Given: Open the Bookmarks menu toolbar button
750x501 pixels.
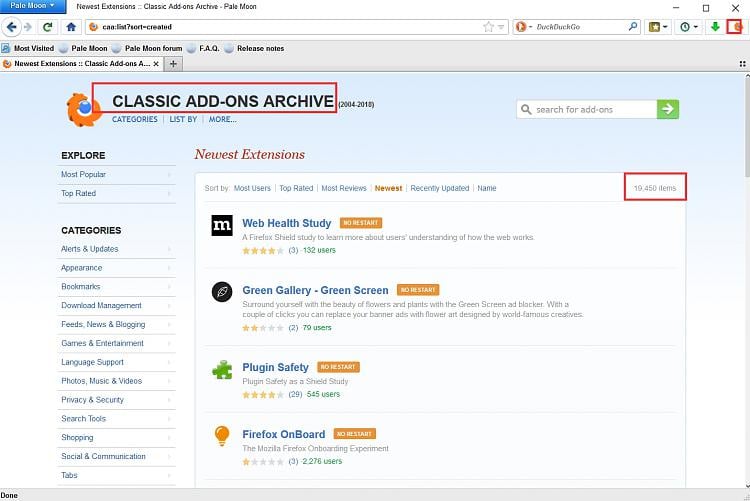Looking at the screenshot, I should point(658,27).
